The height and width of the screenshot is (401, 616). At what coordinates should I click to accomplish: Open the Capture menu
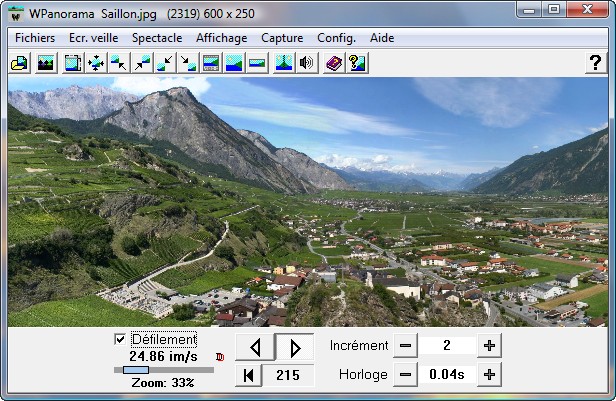click(282, 38)
